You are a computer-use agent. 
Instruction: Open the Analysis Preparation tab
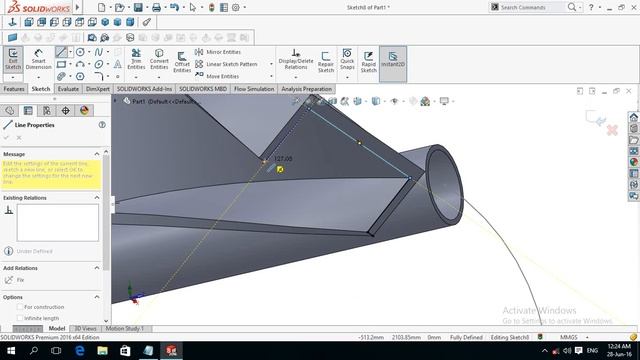[x=307, y=89]
